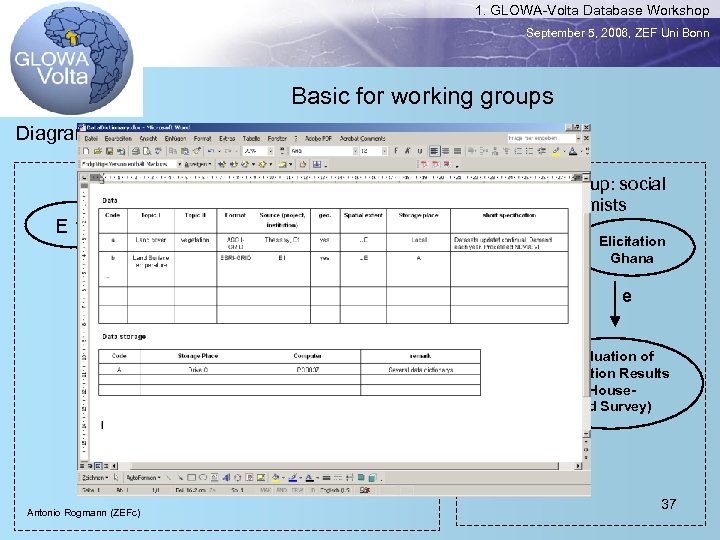This screenshot has width=720, height=540.
Task: Click the 'Land cover' table cell
Action: (x=151, y=242)
